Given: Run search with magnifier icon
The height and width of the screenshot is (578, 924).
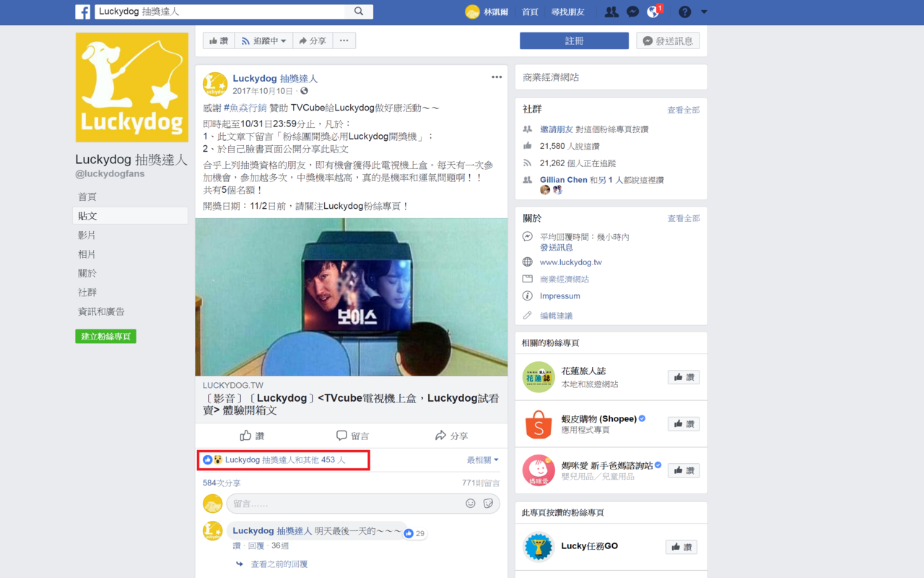Looking at the screenshot, I should [359, 12].
